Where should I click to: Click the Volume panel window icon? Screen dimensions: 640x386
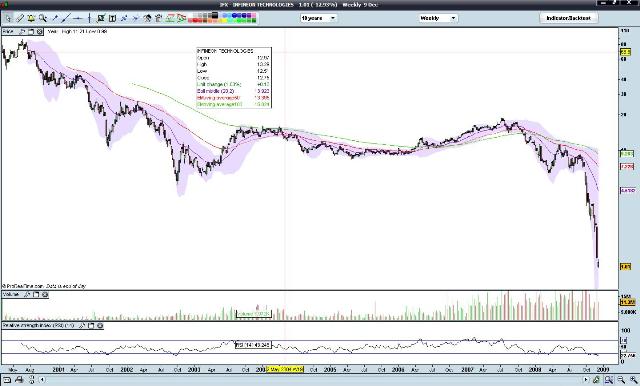36,295
